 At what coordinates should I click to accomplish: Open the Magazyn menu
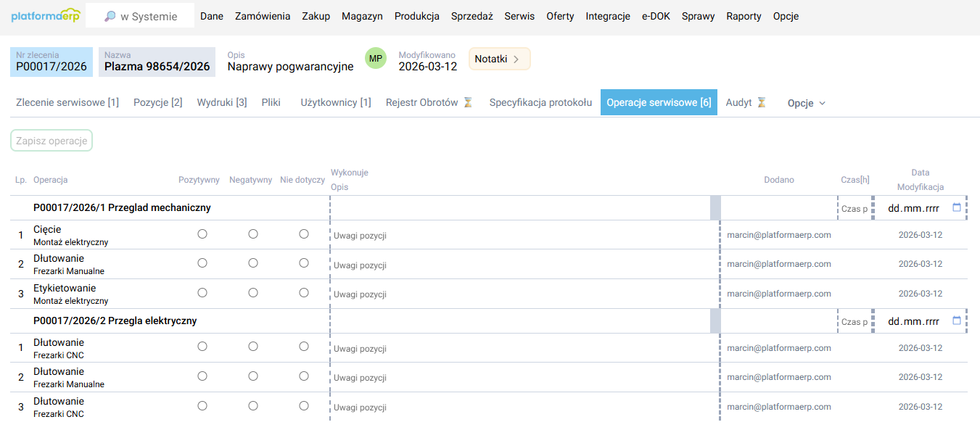[363, 16]
